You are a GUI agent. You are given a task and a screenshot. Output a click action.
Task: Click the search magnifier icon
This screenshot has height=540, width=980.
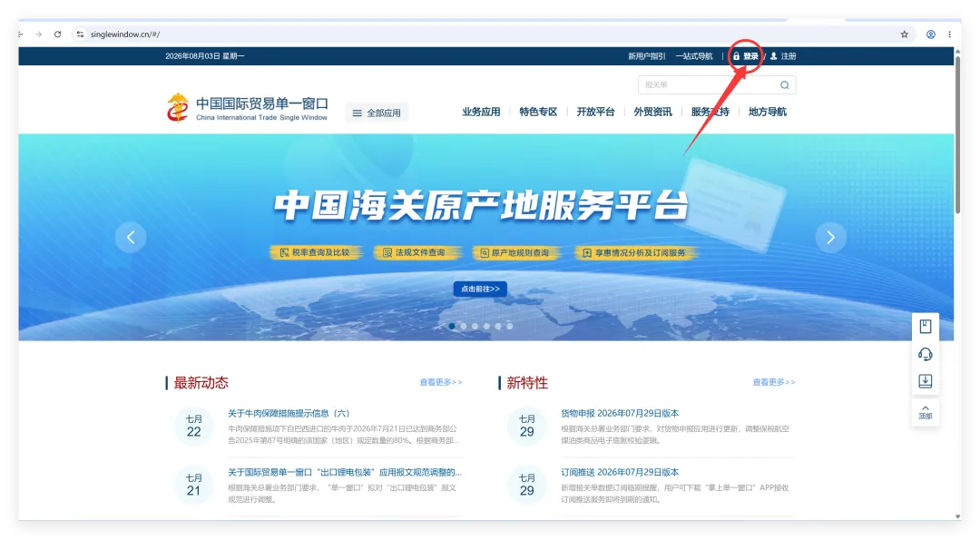click(x=784, y=85)
